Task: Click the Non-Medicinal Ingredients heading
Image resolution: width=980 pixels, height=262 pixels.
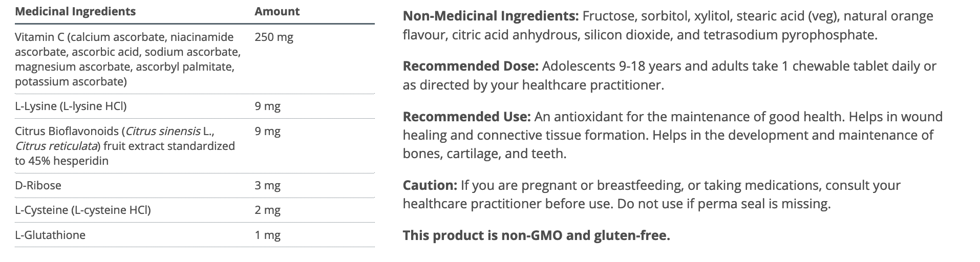Action: tap(491, 16)
